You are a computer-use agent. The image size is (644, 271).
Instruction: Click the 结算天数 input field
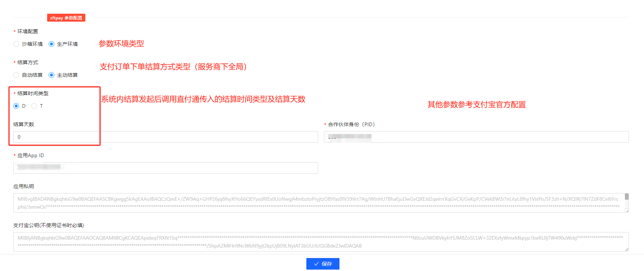point(166,137)
